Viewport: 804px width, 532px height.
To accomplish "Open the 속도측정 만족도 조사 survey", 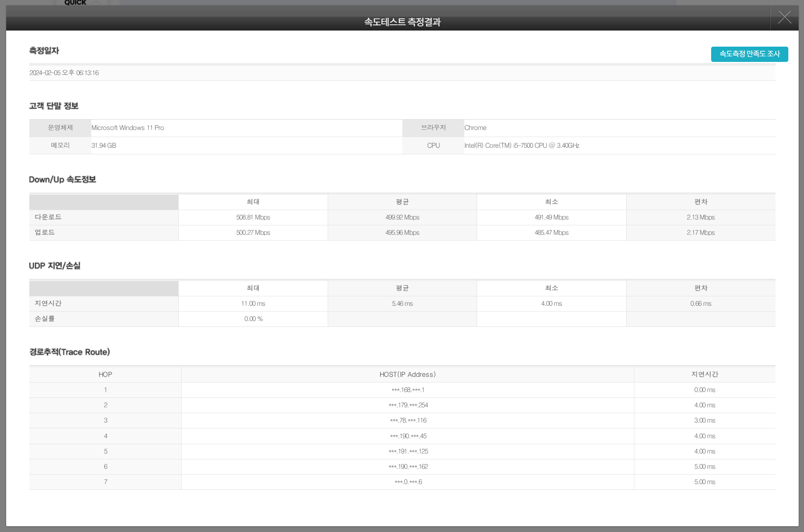I will coord(749,54).
